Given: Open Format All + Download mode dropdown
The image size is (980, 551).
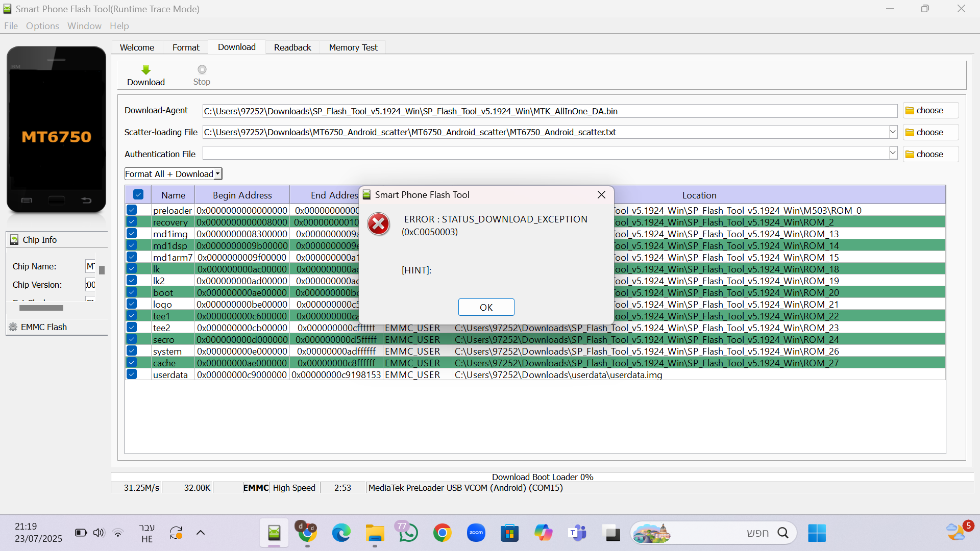Looking at the screenshot, I should [x=174, y=174].
